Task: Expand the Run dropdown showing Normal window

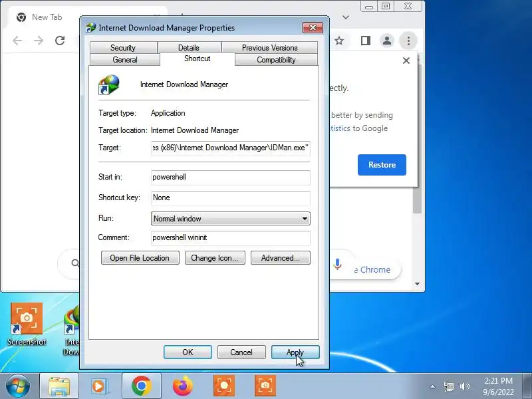Action: 230,219
